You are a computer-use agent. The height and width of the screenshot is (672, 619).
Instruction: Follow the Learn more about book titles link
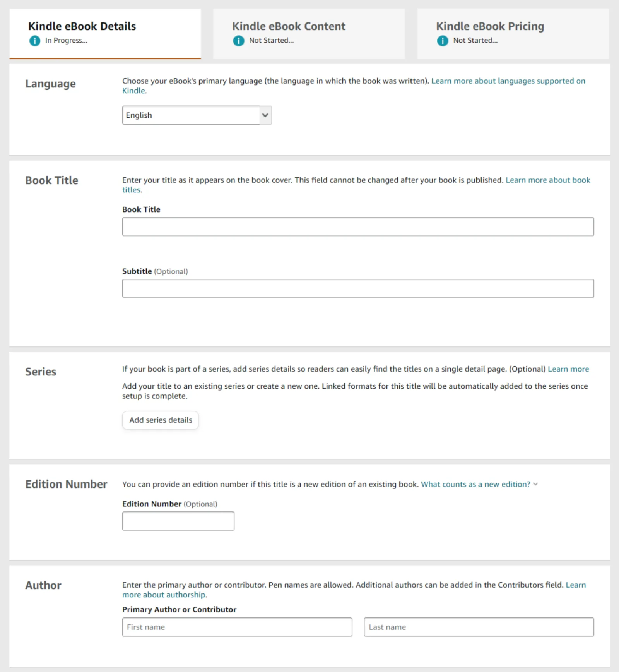point(547,180)
